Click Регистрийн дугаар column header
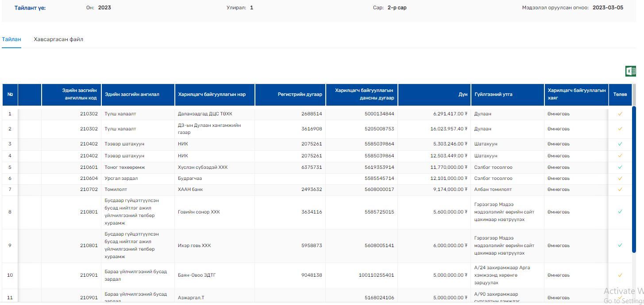 (x=300, y=95)
